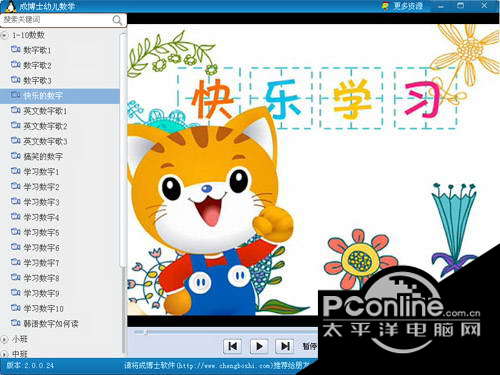The width and height of the screenshot is (500, 375).
Task: Open the 学习数字4 lesson
Action: coord(41,218)
